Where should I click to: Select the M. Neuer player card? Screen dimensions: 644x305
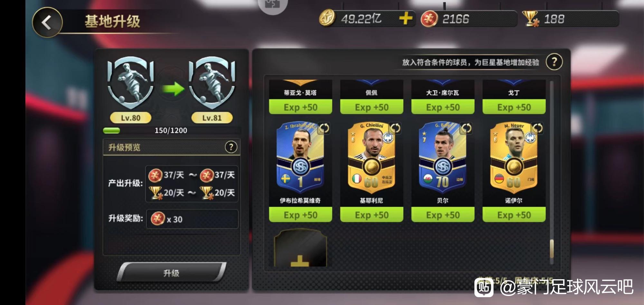coord(514,158)
